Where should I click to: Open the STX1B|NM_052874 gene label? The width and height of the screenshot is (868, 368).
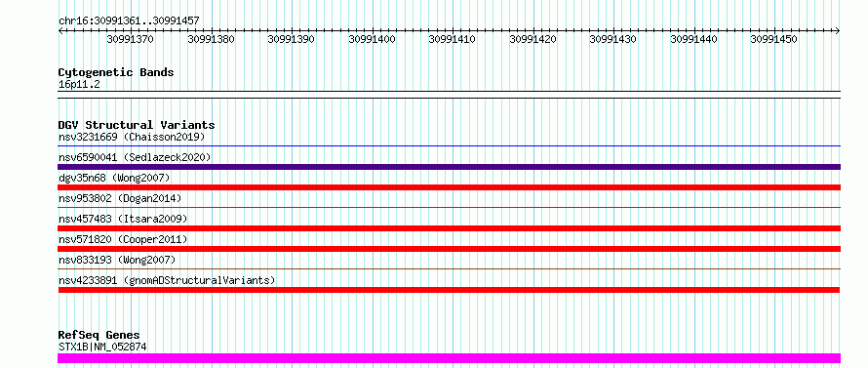pos(102,347)
